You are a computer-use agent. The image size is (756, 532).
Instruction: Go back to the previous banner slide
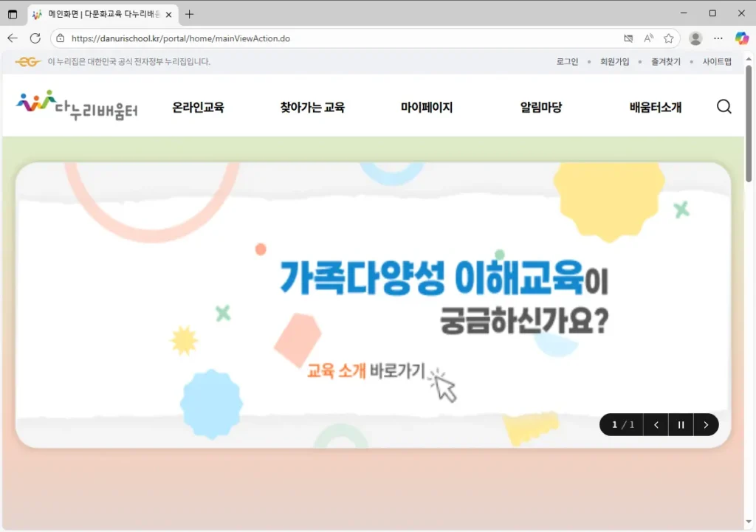tap(656, 424)
